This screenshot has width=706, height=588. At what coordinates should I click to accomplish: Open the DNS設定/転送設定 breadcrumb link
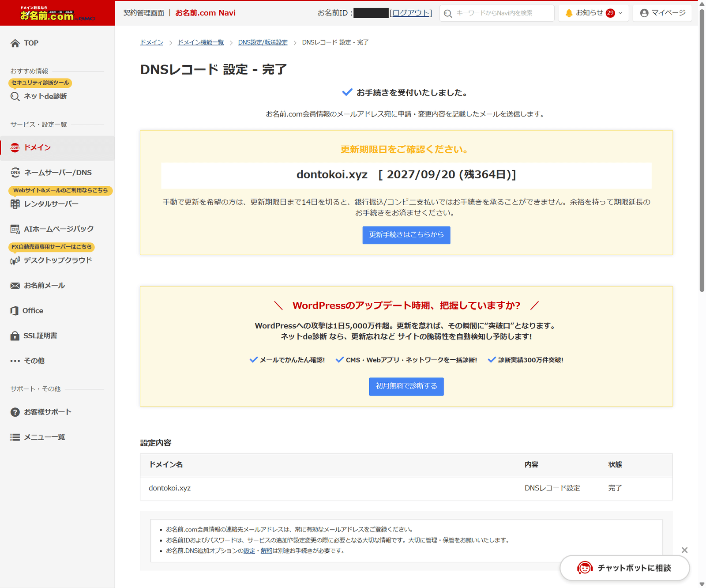click(x=263, y=42)
